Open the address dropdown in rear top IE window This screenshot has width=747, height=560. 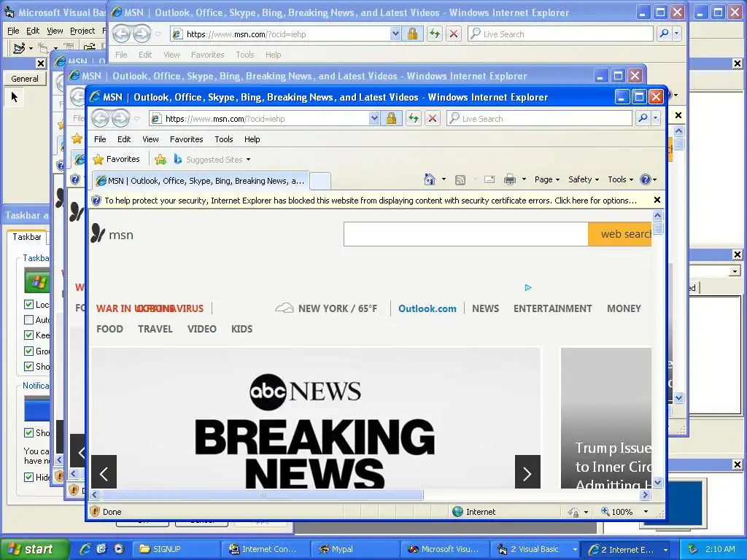(x=395, y=34)
